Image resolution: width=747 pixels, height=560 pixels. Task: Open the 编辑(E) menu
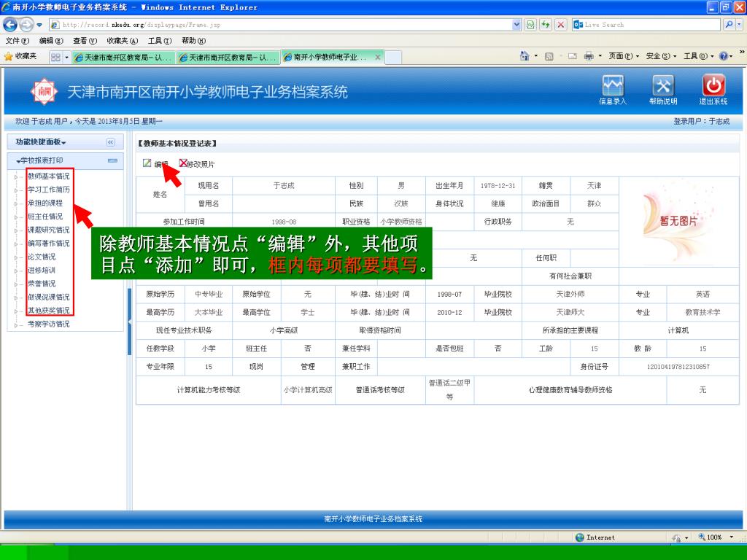coord(51,41)
